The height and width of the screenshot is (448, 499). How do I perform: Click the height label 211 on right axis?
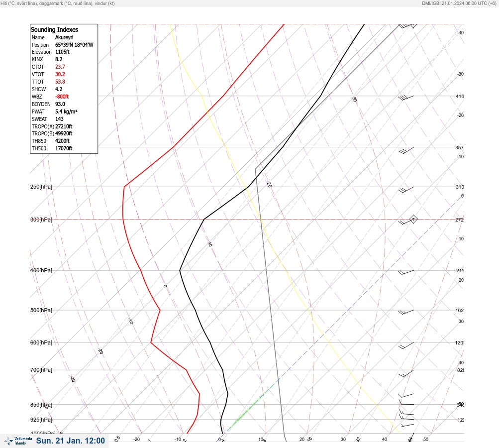click(x=460, y=271)
